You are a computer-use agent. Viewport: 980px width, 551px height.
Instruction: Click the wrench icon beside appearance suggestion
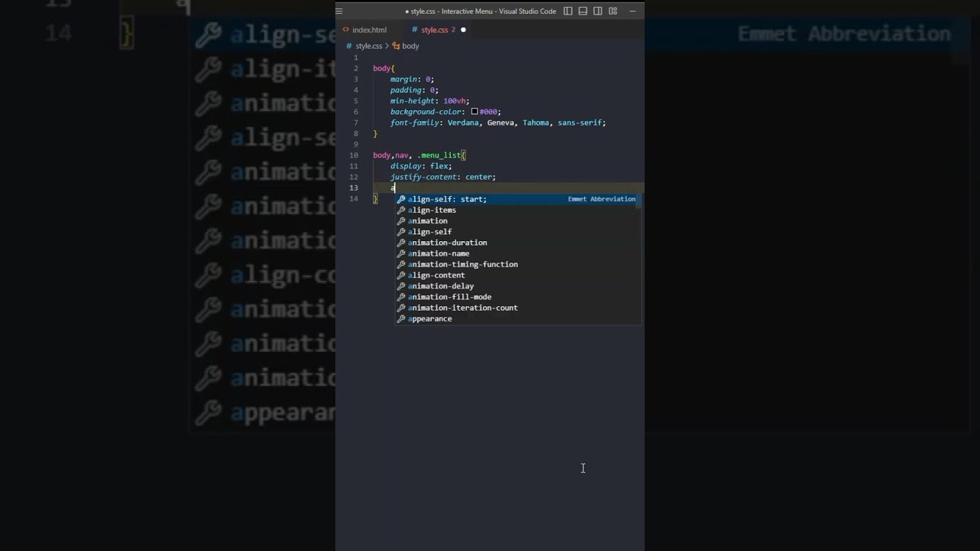point(400,318)
